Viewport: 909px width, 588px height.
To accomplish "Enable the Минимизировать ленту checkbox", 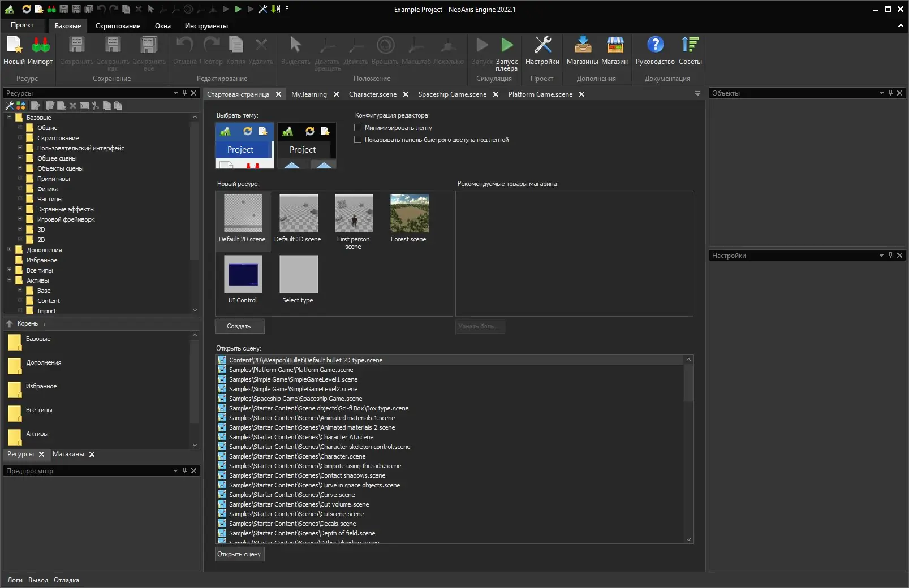I will (357, 128).
